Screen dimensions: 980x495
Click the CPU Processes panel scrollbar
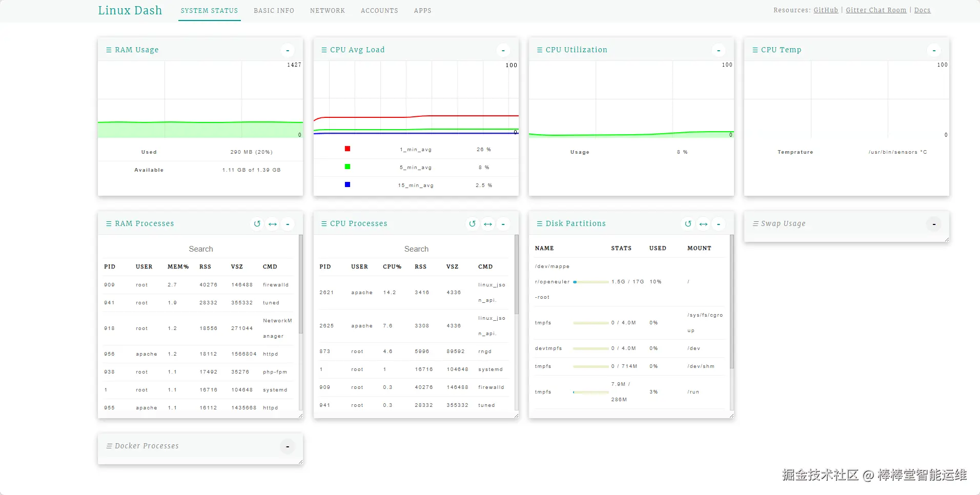pos(517,275)
